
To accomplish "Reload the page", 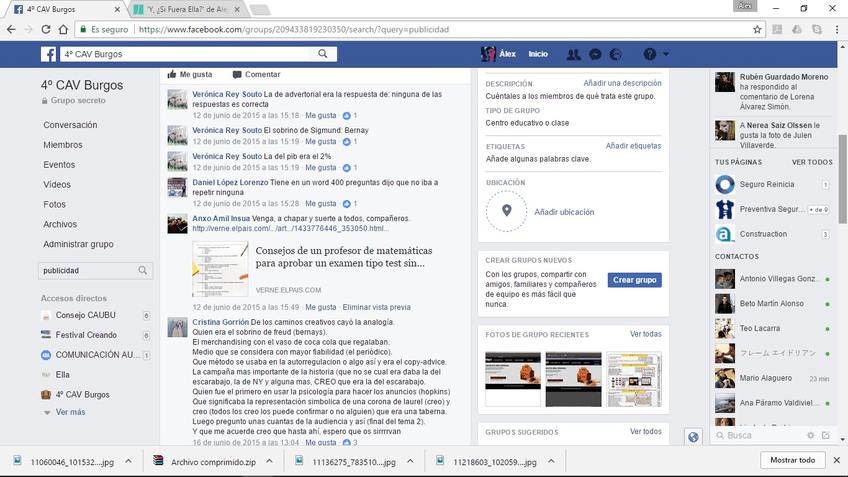I will [45, 30].
